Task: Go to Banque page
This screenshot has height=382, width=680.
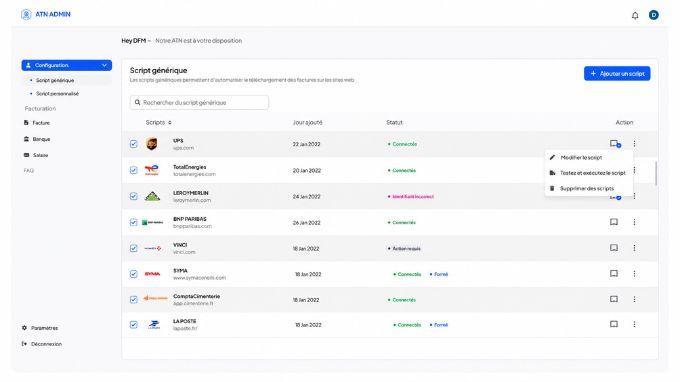Action: 42,139
